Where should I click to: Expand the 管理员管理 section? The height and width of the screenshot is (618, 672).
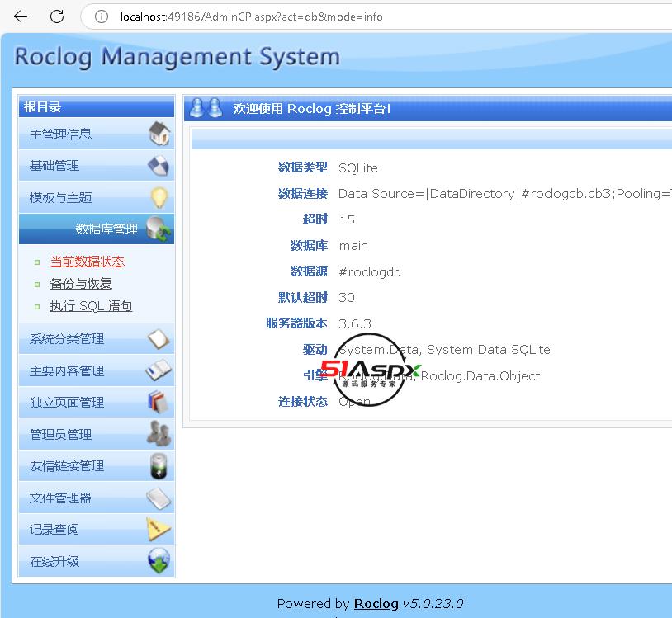coord(97,434)
